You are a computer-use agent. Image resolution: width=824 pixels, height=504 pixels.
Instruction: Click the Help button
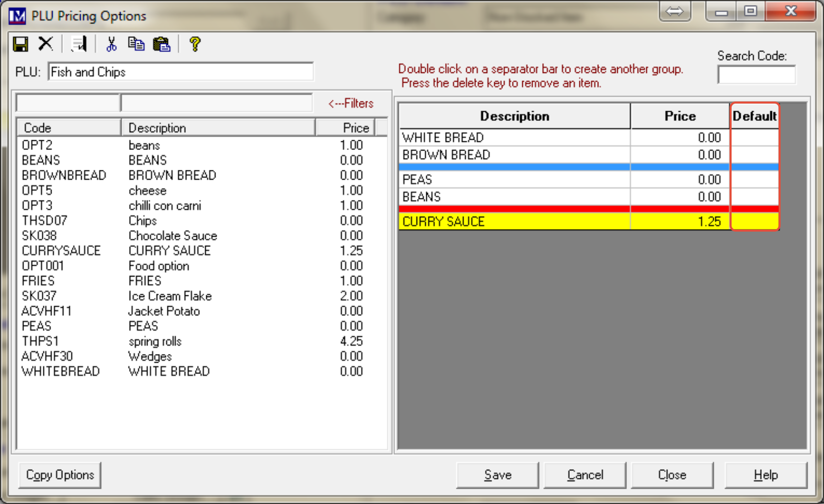point(766,475)
